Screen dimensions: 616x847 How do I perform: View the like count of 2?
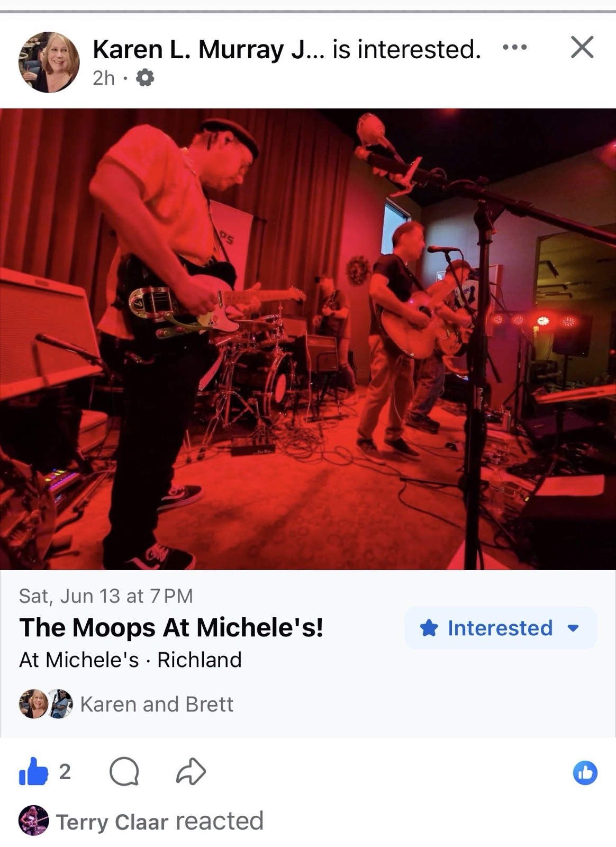click(65, 772)
